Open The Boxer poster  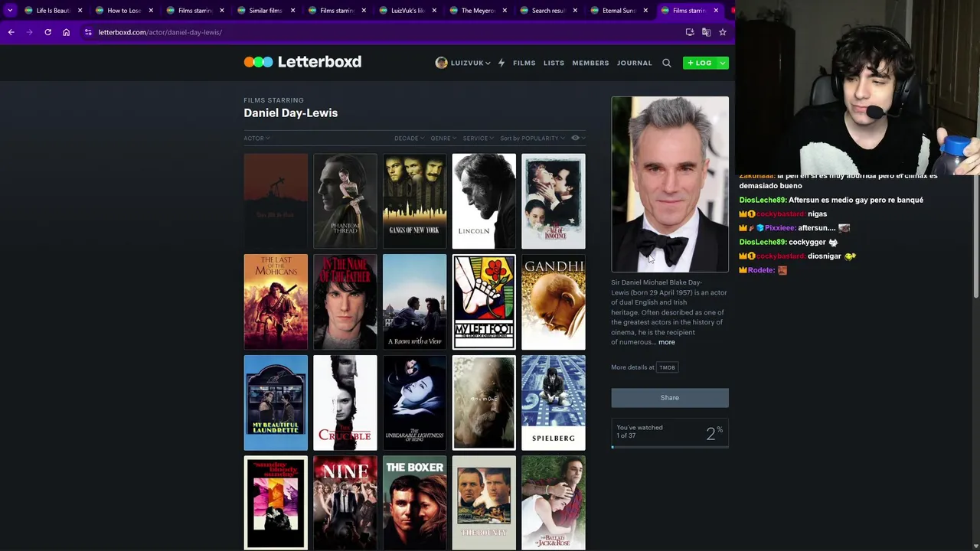(414, 503)
